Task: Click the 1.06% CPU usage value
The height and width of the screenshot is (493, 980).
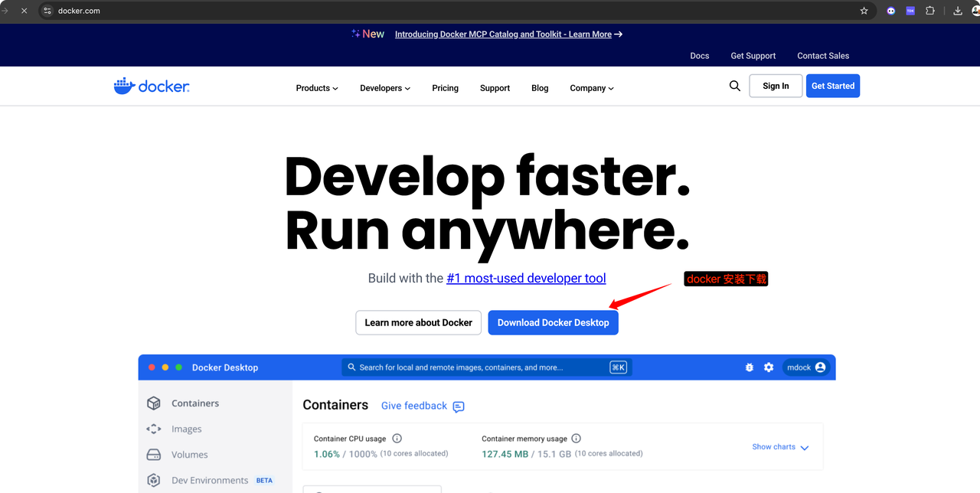Action: pos(327,454)
